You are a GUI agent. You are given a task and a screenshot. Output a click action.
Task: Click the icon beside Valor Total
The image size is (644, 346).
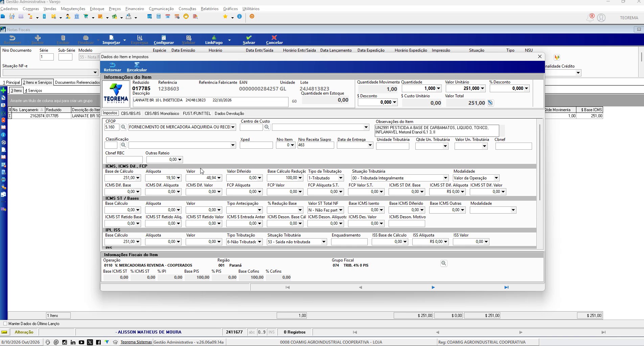[490, 103]
